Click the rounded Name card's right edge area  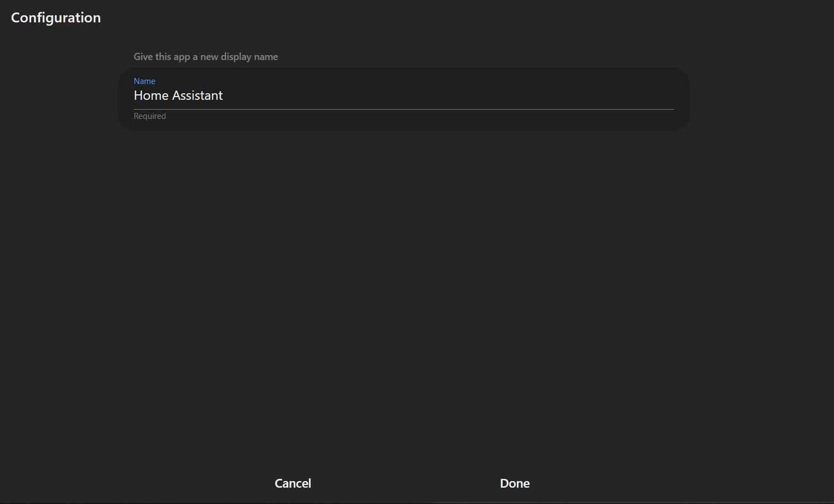[x=682, y=99]
